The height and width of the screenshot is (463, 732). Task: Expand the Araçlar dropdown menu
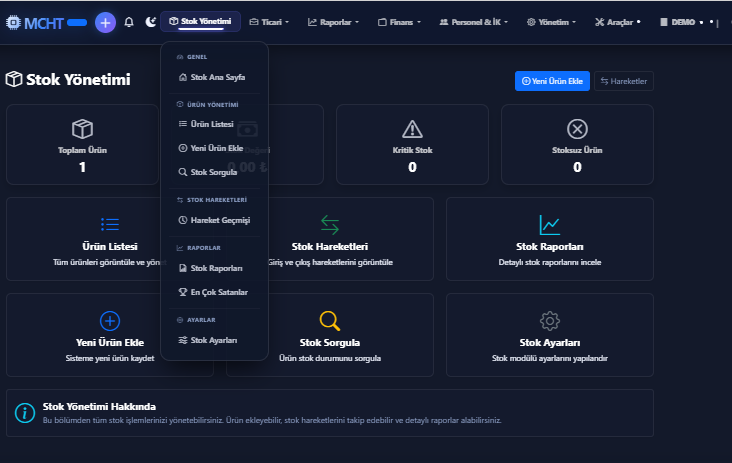click(x=618, y=22)
